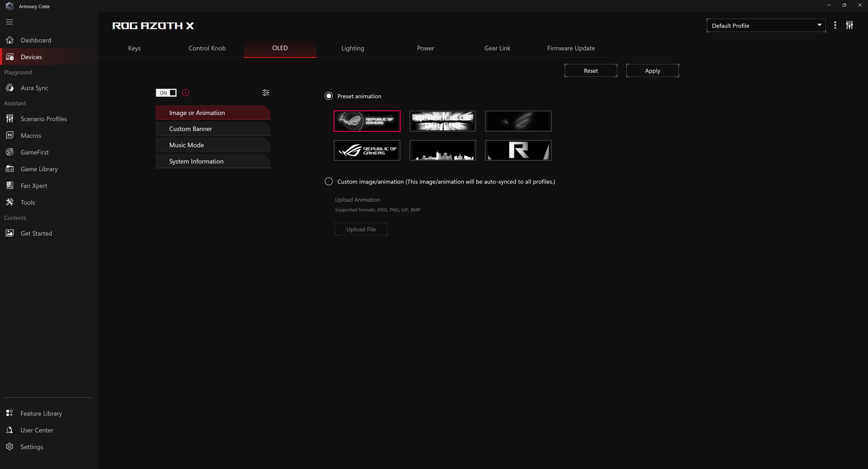Choose the large letter R preset

coord(518,150)
